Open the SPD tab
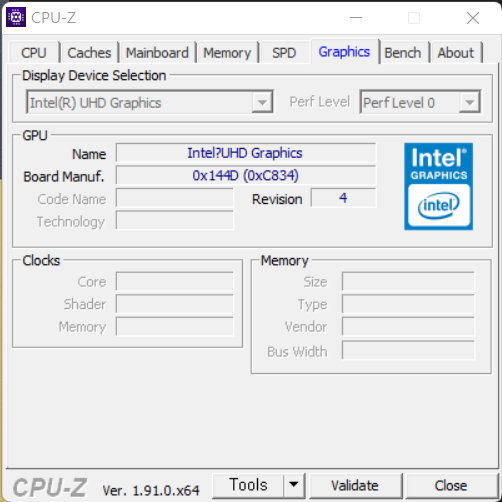Screen dimensions: 502x502 284,53
